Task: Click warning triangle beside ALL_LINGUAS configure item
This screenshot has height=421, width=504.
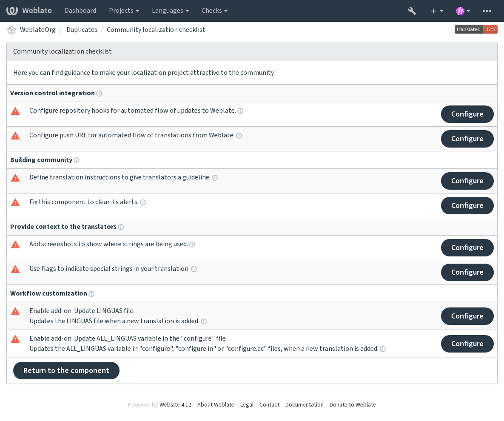Action: coord(15,339)
